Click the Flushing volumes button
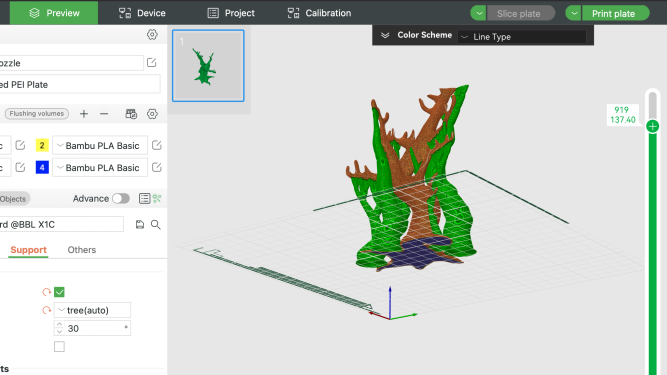Viewport: 667px width, 375px height. pyautogui.click(x=37, y=114)
